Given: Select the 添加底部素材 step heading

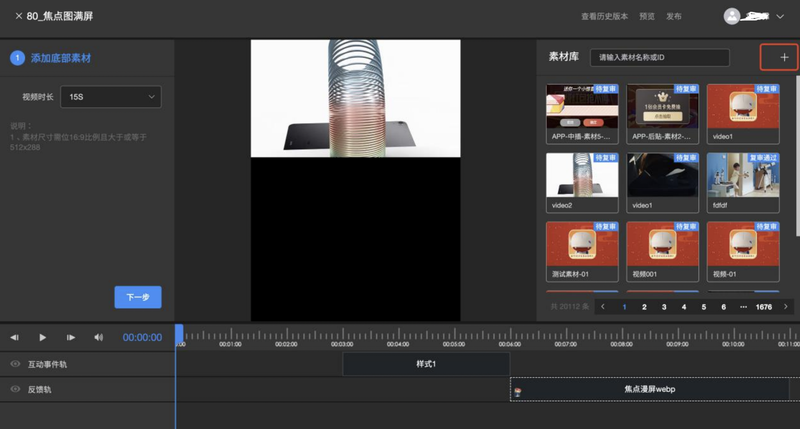Looking at the screenshot, I should 60,58.
